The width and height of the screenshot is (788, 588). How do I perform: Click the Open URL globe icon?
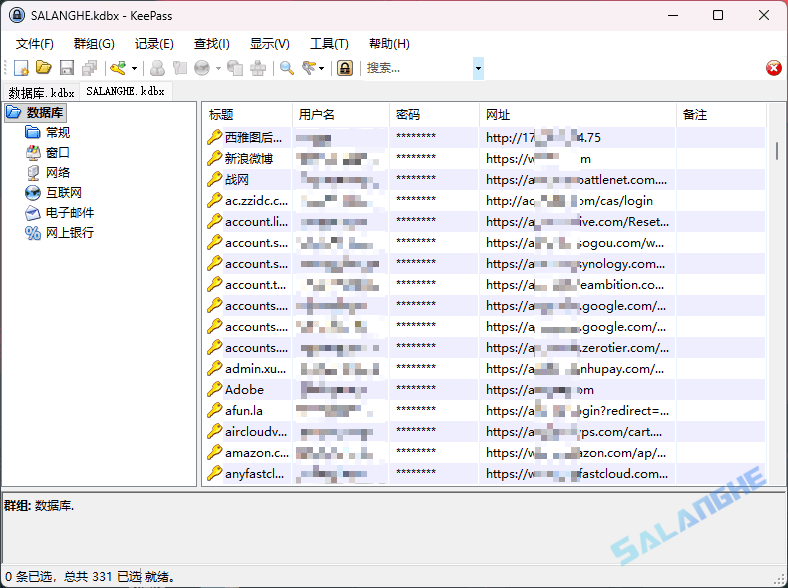[x=202, y=68]
